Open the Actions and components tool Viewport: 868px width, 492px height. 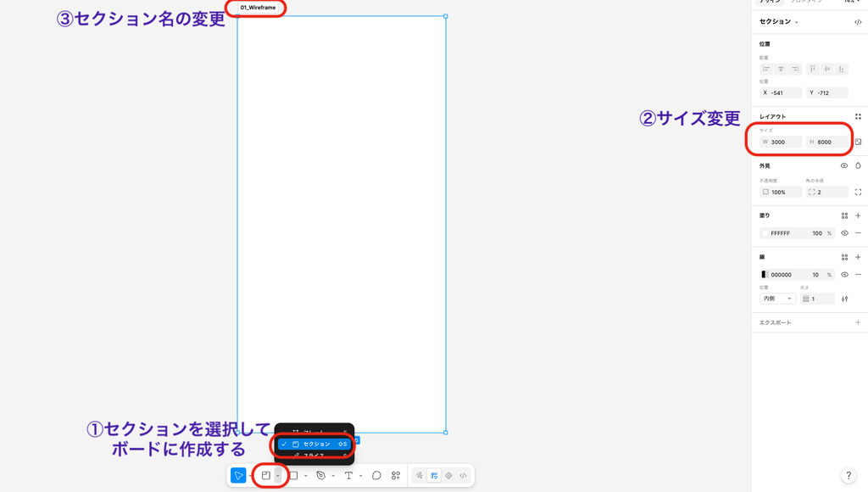click(396, 475)
